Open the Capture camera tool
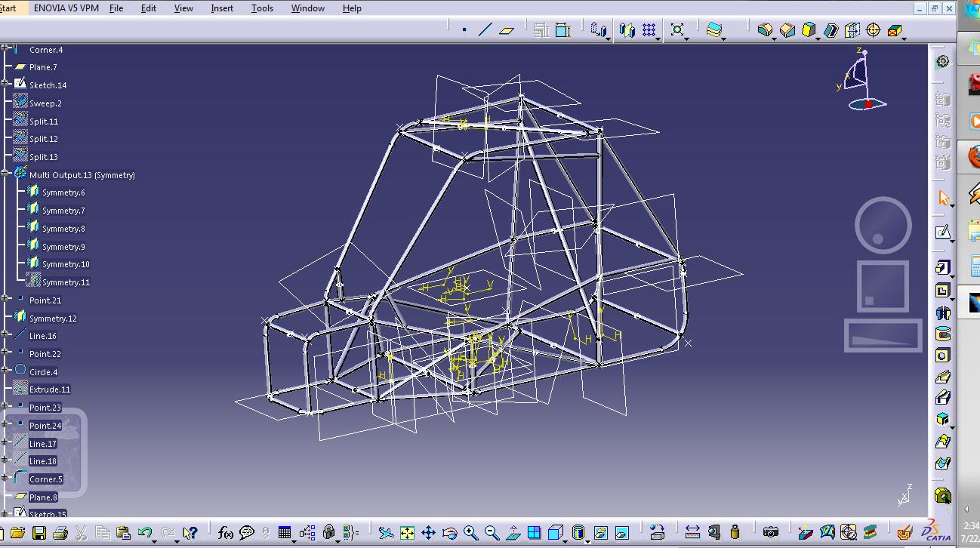 point(770,533)
